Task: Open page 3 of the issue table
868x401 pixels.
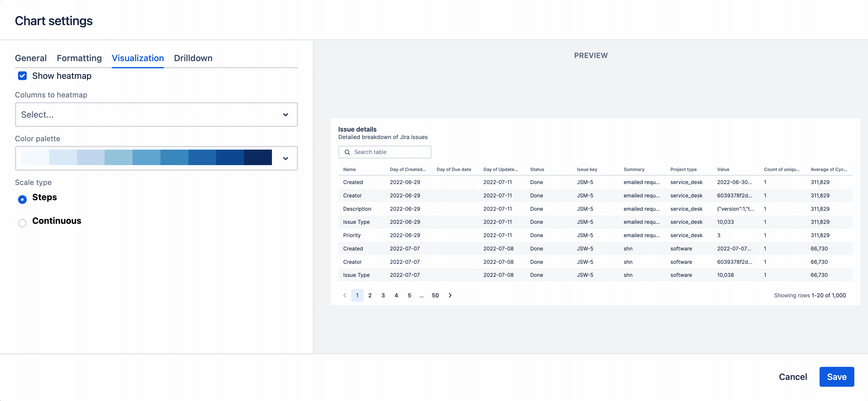Action: coord(383,295)
